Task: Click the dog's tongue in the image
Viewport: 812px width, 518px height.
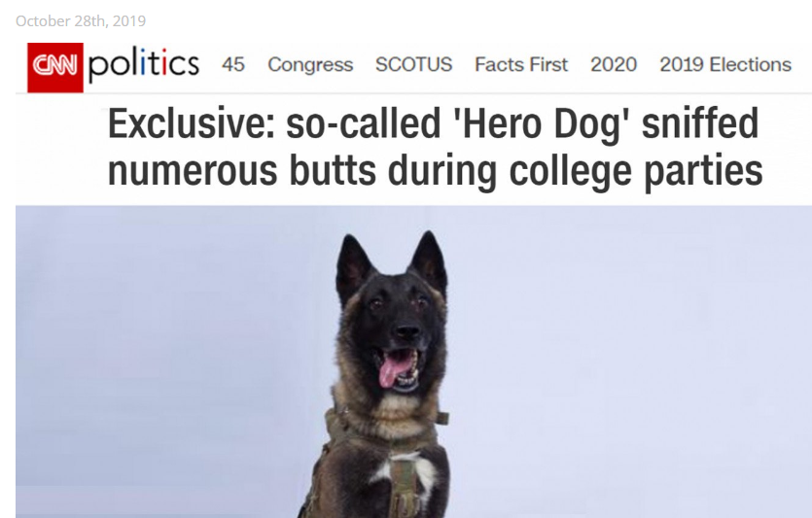Action: pyautogui.click(x=392, y=369)
